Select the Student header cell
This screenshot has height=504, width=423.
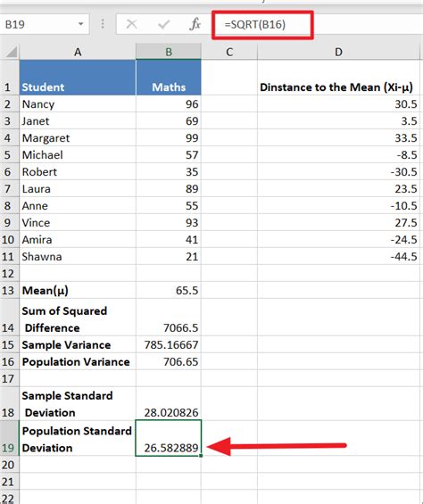point(78,78)
